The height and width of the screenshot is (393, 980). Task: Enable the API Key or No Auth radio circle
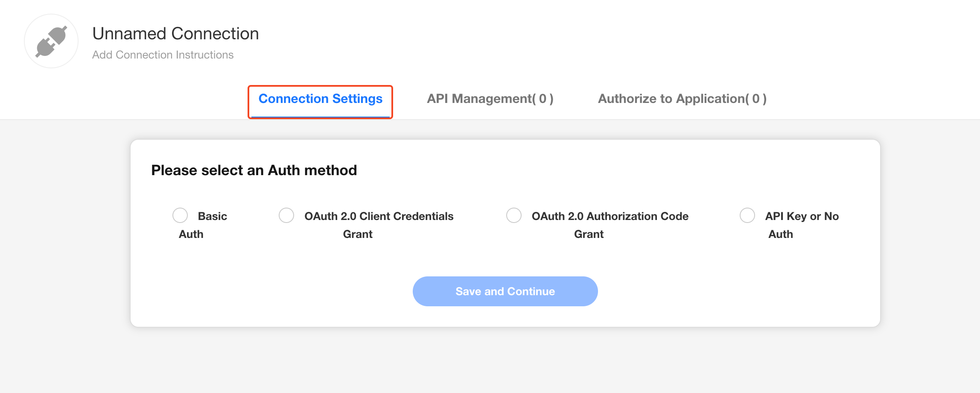coord(747,215)
